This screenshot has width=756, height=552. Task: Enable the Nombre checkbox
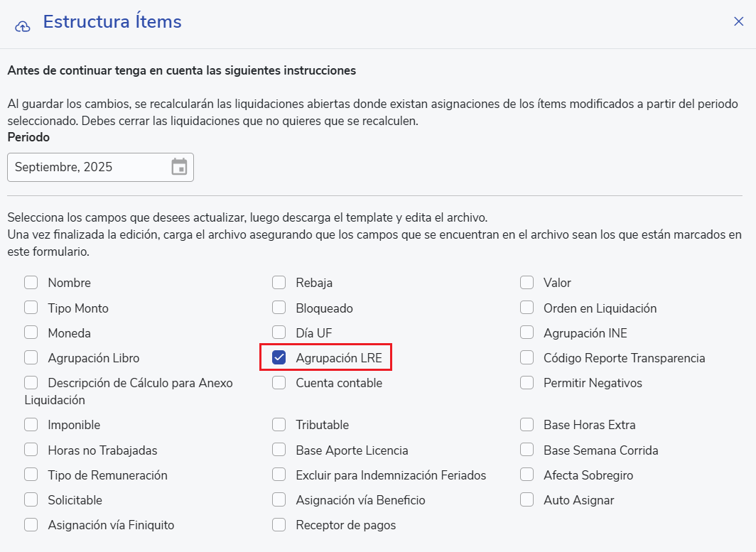pyautogui.click(x=31, y=283)
